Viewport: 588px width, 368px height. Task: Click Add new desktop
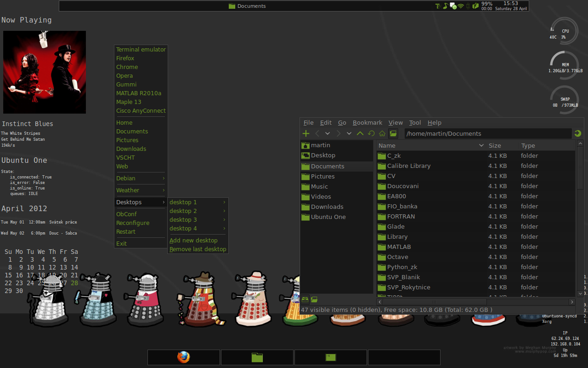(198, 240)
